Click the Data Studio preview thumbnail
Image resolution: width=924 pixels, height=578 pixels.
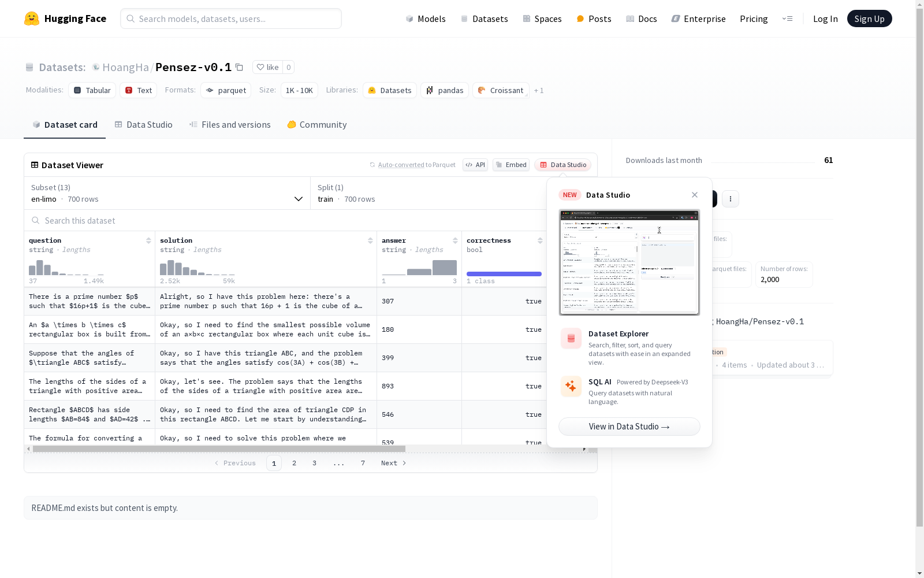[x=629, y=262]
